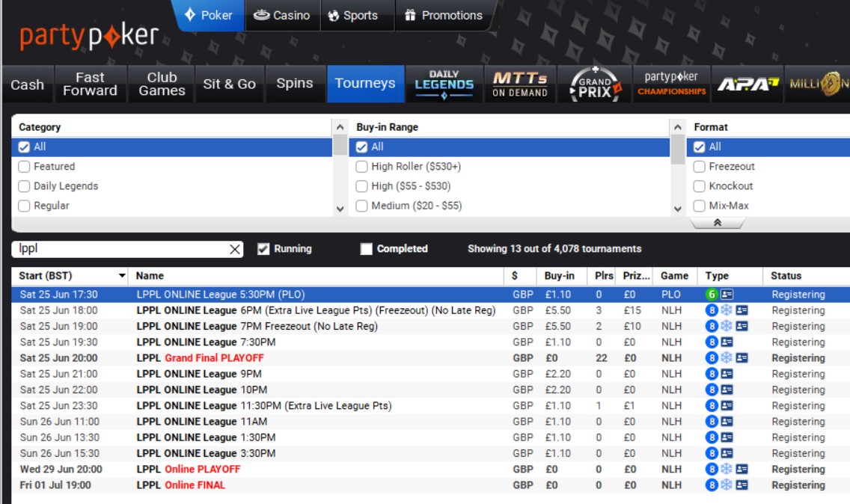Screen dimensions: 850x504
Task: Toggle the Buy-in Range All checkbox
Action: point(361,147)
